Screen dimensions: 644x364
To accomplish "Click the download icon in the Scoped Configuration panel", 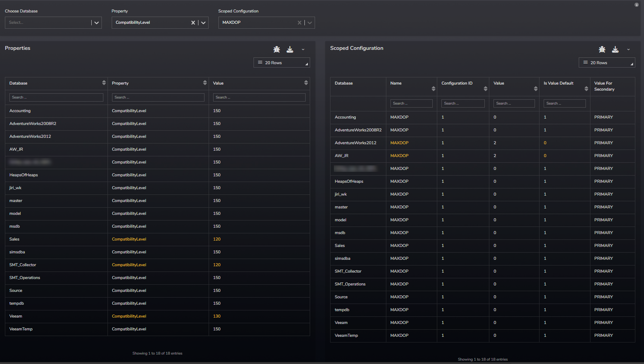I will click(615, 49).
